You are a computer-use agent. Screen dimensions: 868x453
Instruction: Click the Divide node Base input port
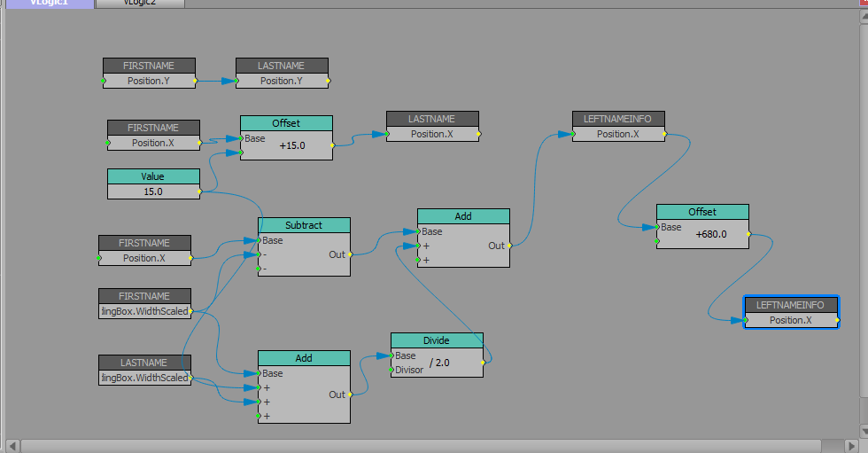[391, 355]
